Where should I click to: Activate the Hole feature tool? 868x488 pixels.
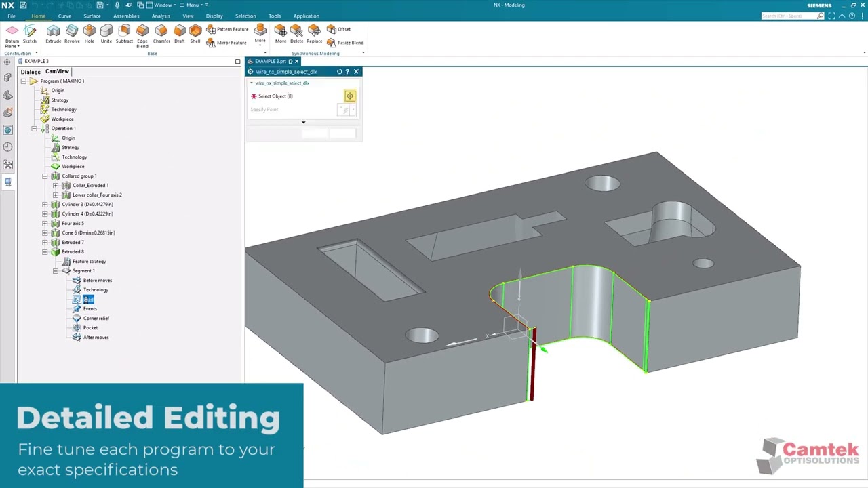pos(89,34)
